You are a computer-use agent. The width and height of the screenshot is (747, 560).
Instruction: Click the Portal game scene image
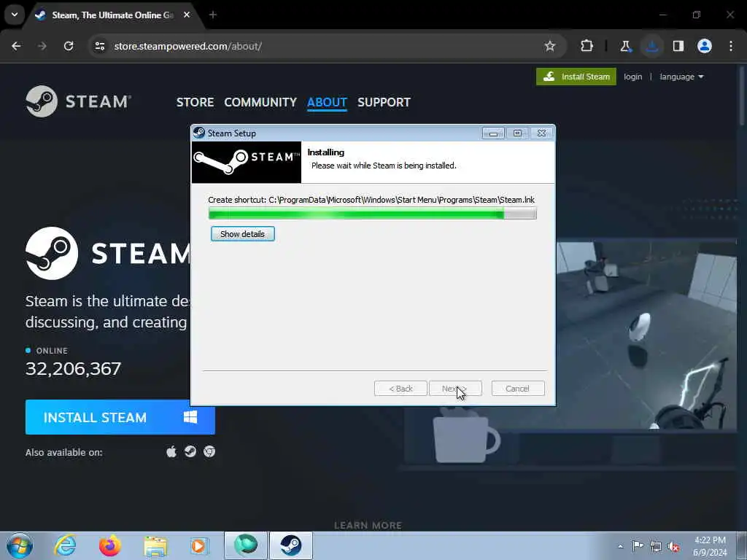(x=646, y=335)
